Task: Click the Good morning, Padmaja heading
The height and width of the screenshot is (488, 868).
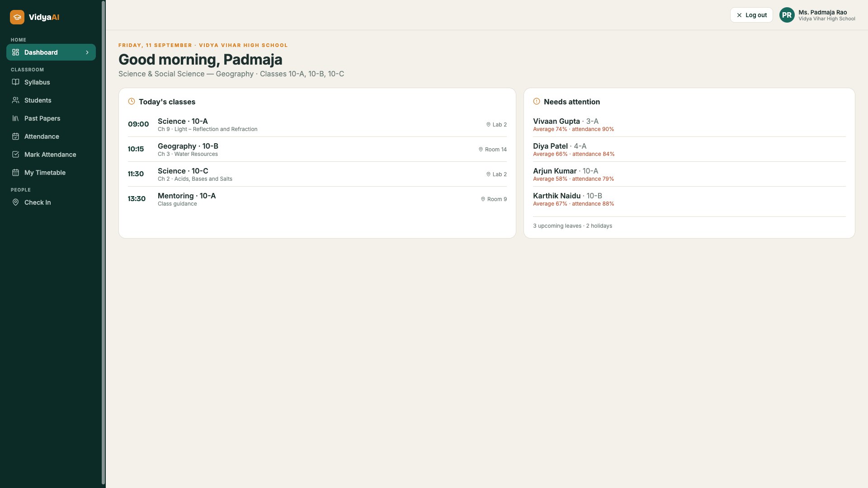Action: (200, 60)
